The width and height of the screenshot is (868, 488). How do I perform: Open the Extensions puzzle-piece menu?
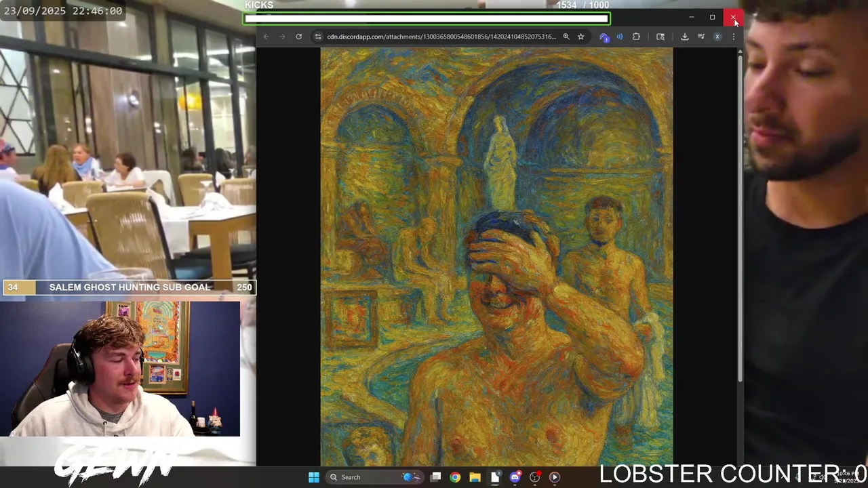[x=636, y=37]
